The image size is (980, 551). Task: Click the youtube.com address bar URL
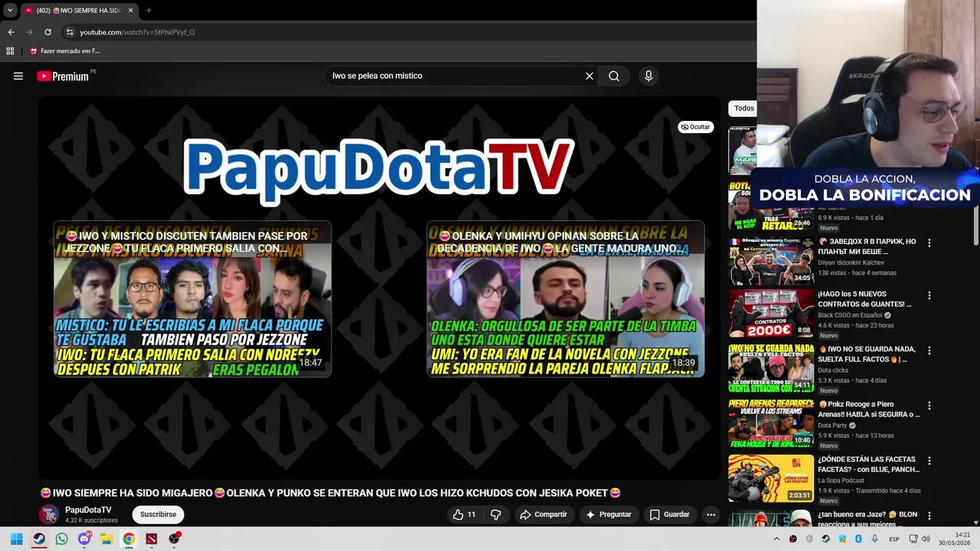(x=137, y=32)
